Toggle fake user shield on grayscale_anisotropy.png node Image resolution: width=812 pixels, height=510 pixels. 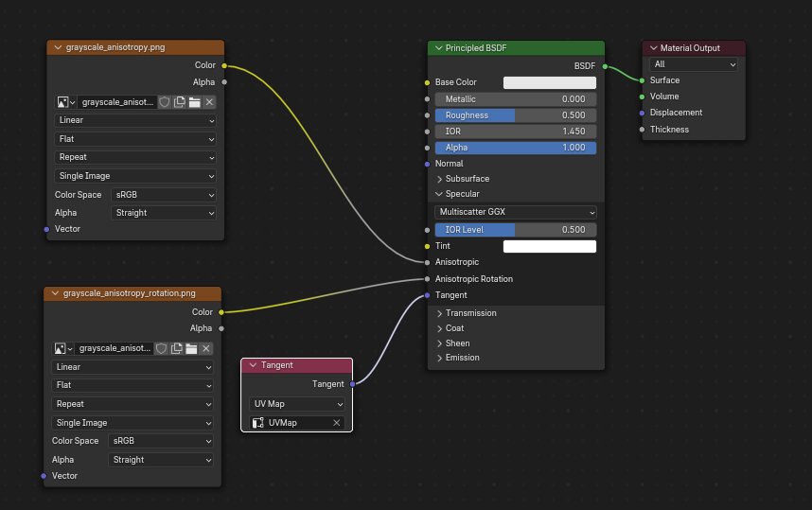click(164, 102)
